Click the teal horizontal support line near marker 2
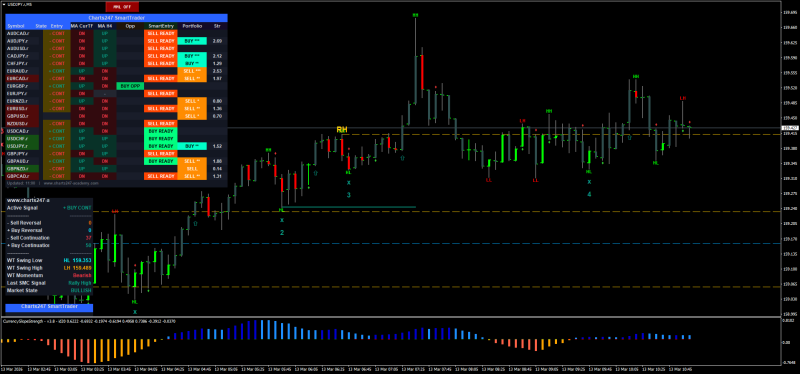Screen dimensions: 800x374 pos(348,207)
